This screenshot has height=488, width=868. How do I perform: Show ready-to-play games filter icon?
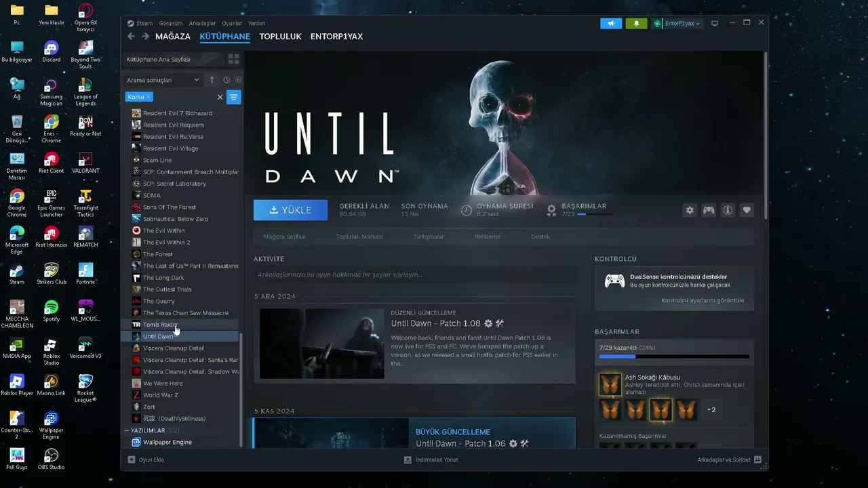tap(238, 80)
